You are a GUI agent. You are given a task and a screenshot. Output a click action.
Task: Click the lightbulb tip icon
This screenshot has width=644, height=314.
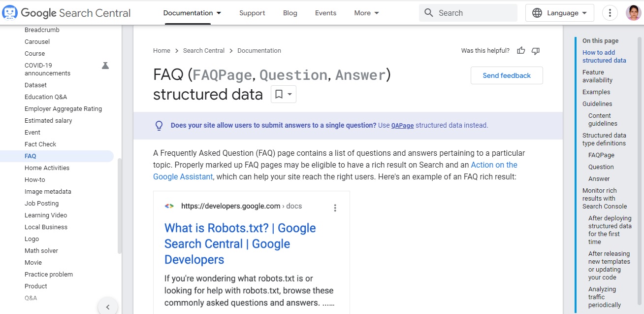point(159,126)
